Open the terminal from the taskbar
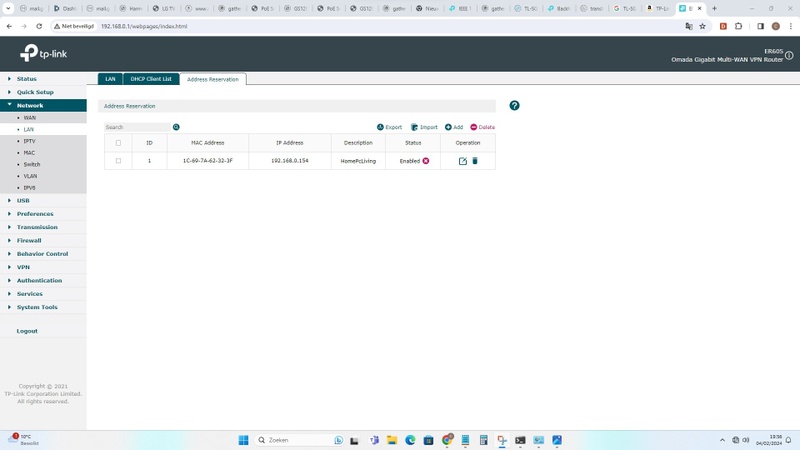Viewport: 800px width, 450px height. click(x=520, y=440)
